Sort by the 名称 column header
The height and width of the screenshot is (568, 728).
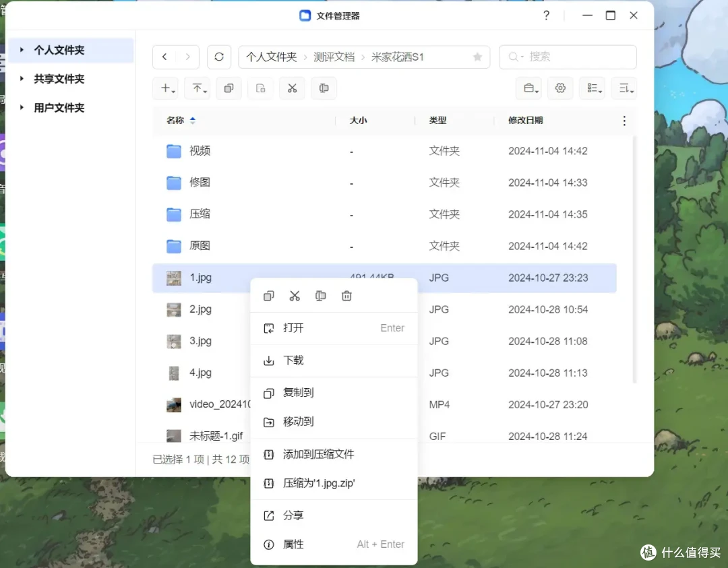pyautogui.click(x=175, y=121)
